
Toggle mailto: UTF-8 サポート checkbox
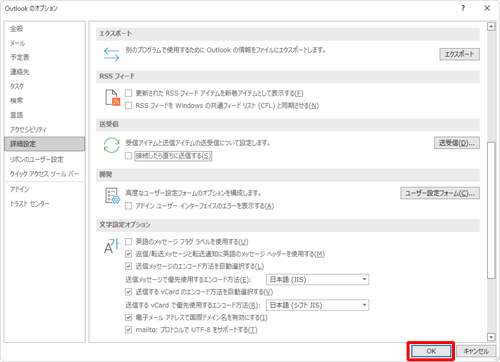(128, 330)
